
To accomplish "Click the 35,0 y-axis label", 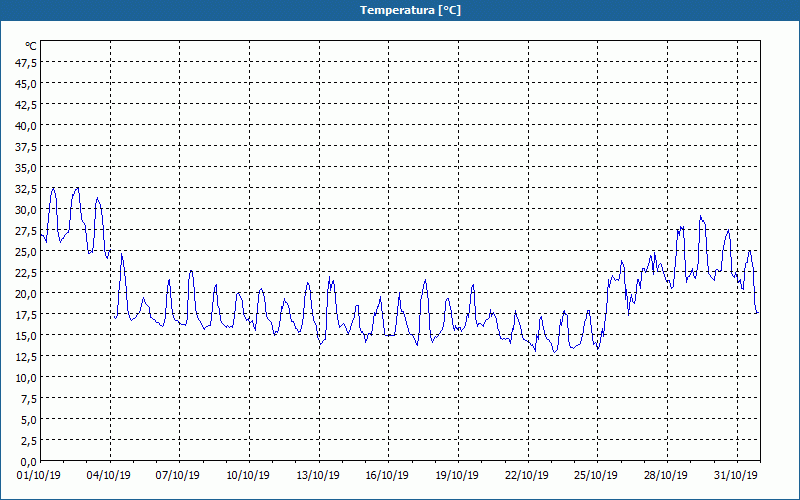I will click(26, 168).
